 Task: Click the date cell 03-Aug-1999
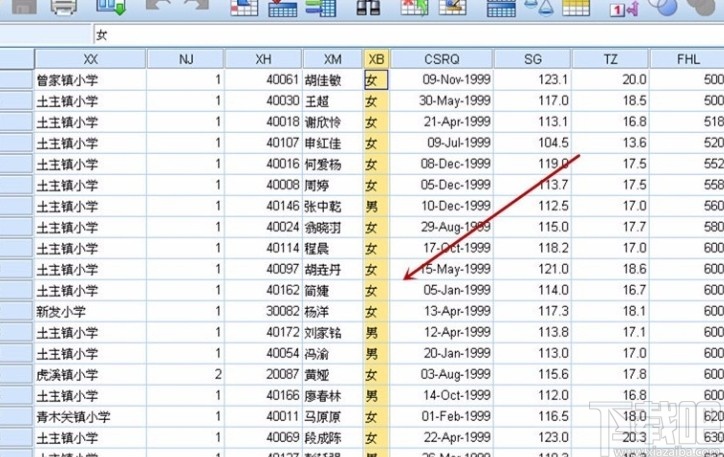point(442,374)
